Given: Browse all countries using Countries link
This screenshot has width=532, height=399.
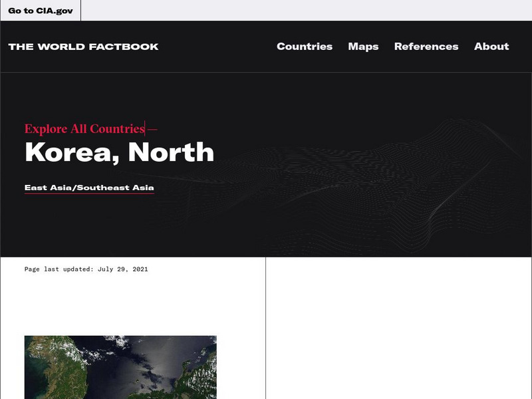Looking at the screenshot, I should [x=305, y=47].
